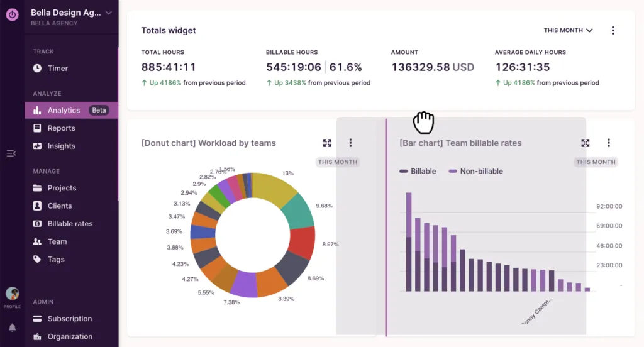
Task: Open the Timer page
Action: click(58, 68)
